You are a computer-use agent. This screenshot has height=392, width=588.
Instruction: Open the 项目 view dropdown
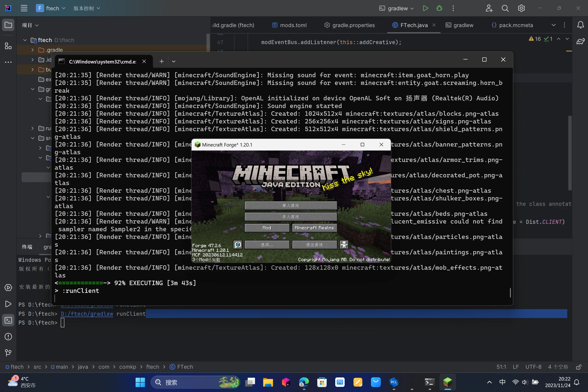(x=30, y=25)
